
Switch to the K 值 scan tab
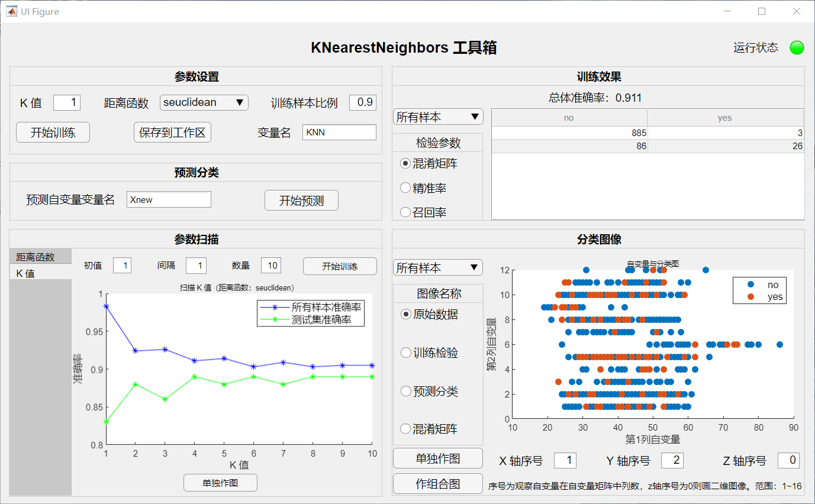coord(40,273)
